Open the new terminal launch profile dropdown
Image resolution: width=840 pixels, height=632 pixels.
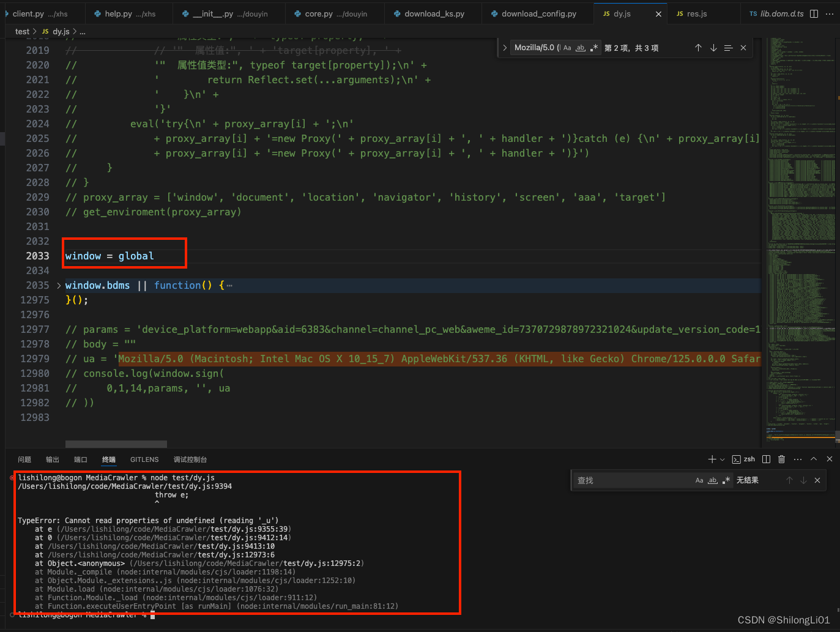(723, 459)
